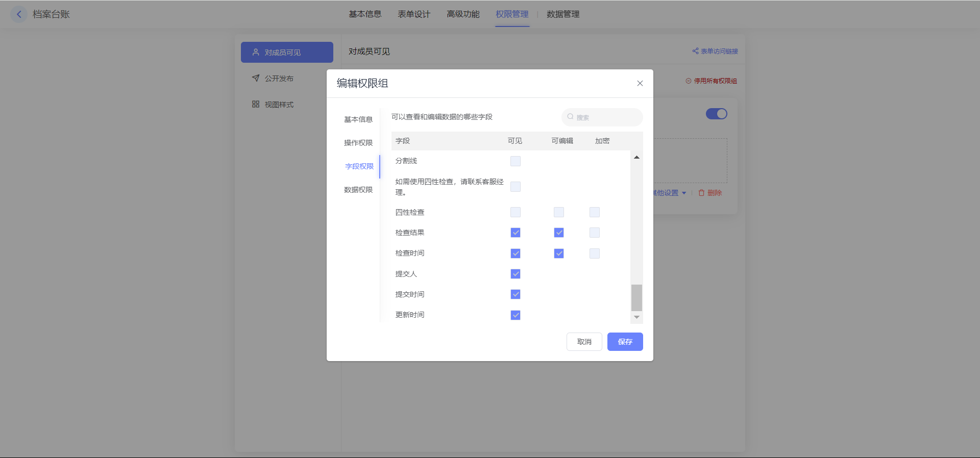The height and width of the screenshot is (458, 980).
Task: Click the trash icon next to 删除
Action: [x=701, y=193]
